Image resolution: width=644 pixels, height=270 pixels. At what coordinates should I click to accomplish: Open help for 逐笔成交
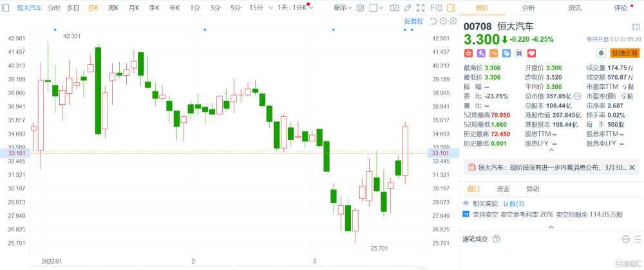coord(496,239)
